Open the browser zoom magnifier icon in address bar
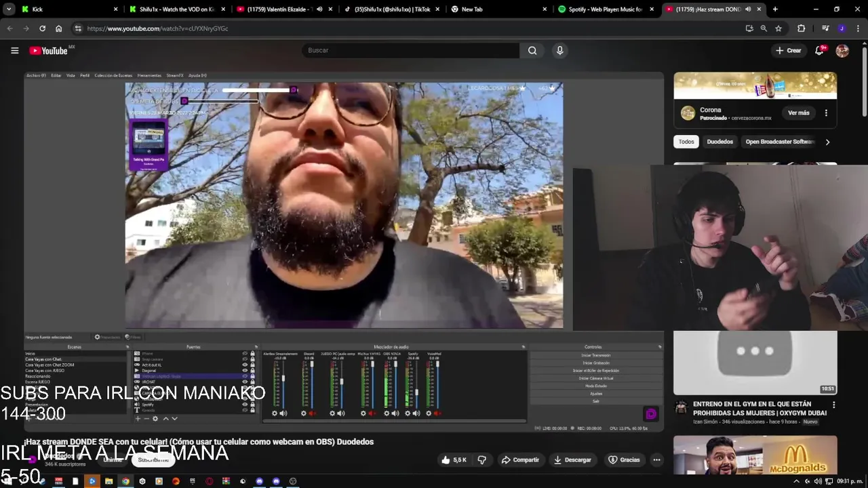This screenshot has height=488, width=868. click(764, 28)
